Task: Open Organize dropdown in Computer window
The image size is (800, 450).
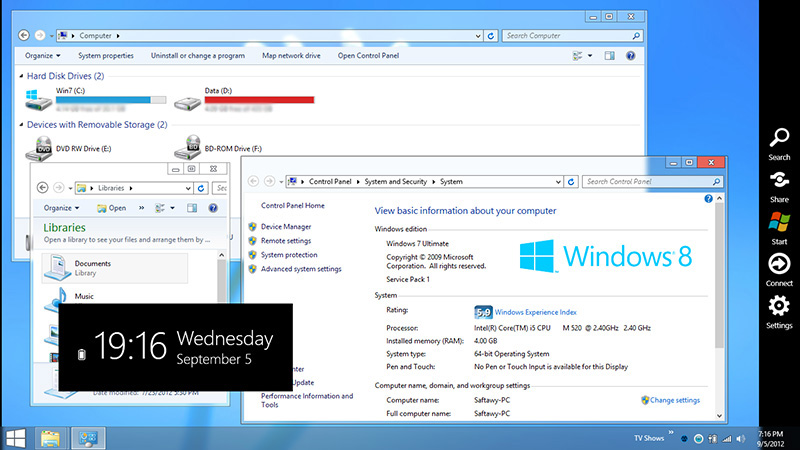Action: click(x=43, y=56)
